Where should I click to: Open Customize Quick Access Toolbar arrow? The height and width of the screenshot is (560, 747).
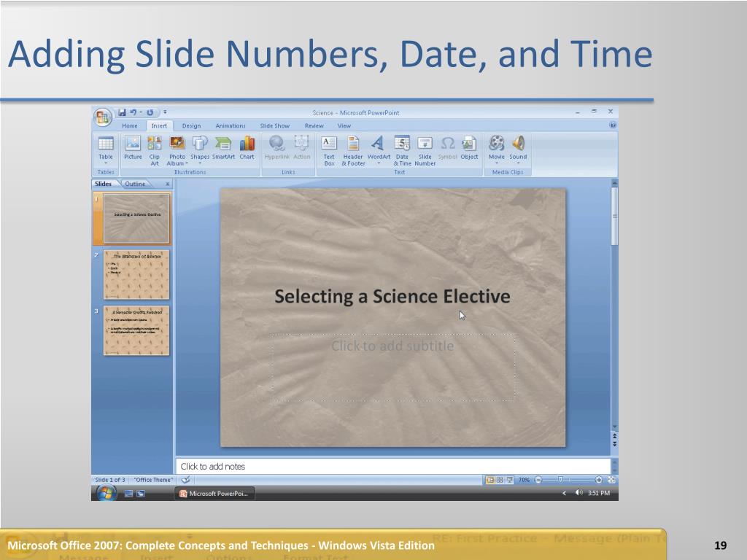[165, 112]
